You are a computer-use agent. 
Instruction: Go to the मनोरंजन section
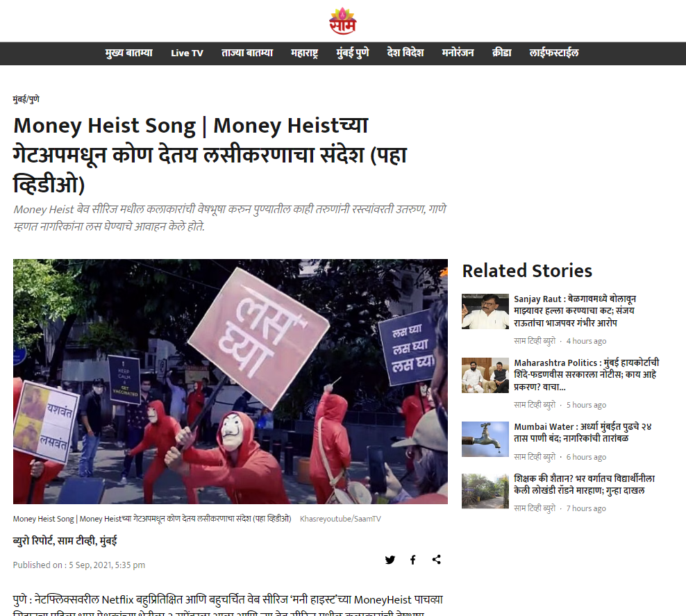[458, 53]
